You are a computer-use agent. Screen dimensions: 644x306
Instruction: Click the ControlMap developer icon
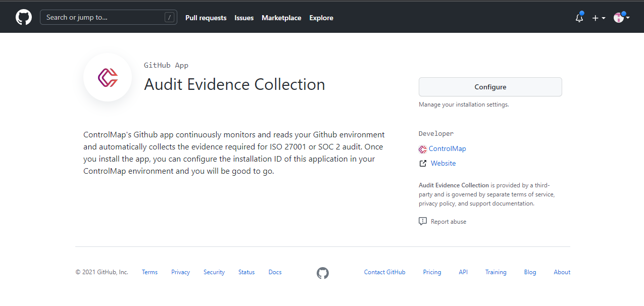pos(422,149)
